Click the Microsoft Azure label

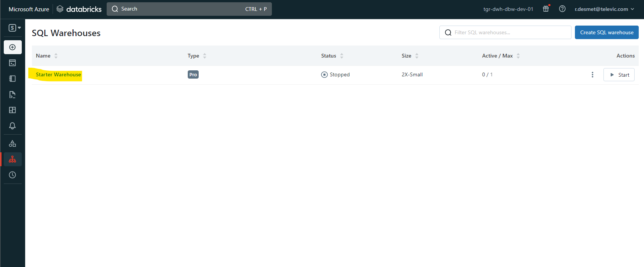(x=29, y=9)
